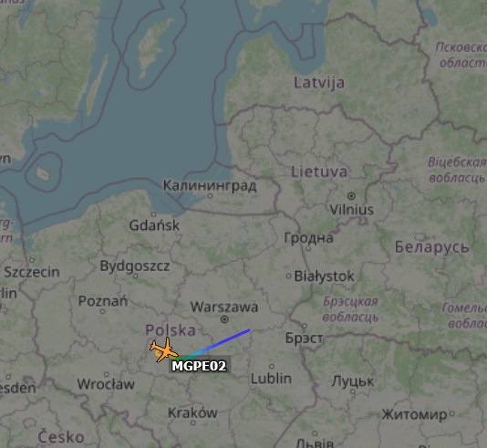
Task: Select the Kraków city dot marker
Action: coord(192,422)
